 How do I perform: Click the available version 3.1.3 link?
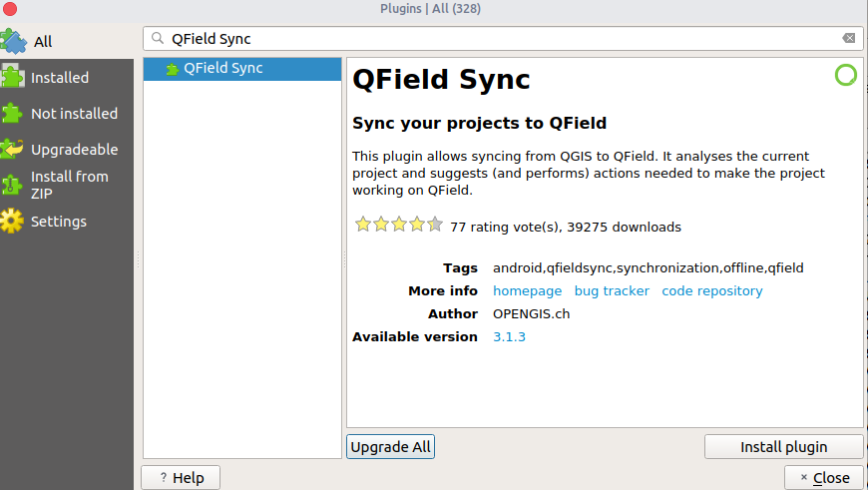click(x=509, y=337)
